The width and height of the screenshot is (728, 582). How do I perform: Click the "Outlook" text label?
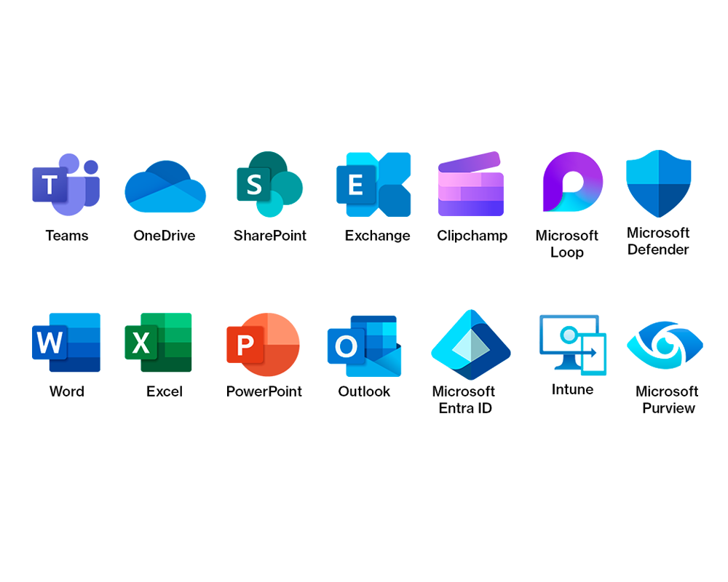pos(364,391)
